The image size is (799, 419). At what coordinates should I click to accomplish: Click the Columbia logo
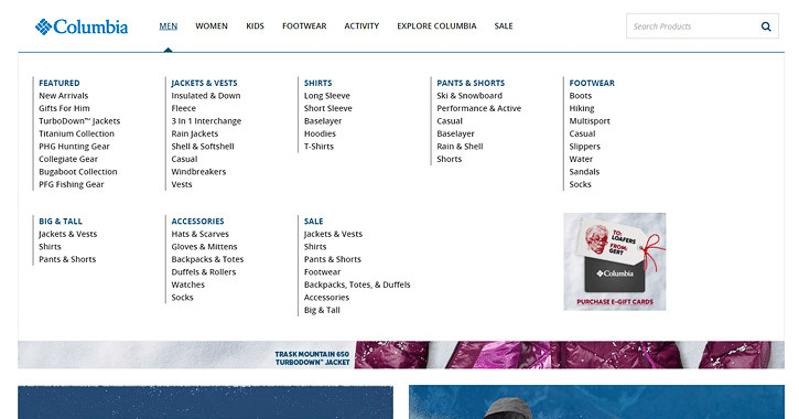[x=82, y=27]
